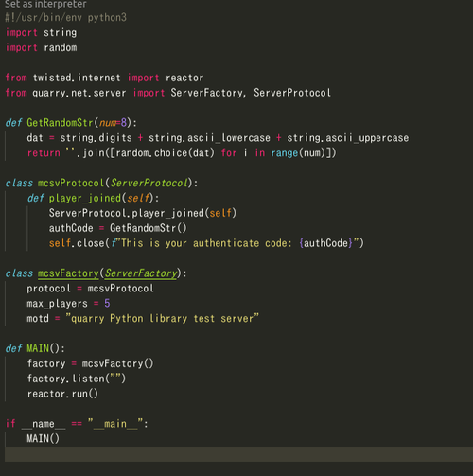Click the '__name__' identifier in the if statement
This screenshot has width=473, height=476.
coord(44,424)
